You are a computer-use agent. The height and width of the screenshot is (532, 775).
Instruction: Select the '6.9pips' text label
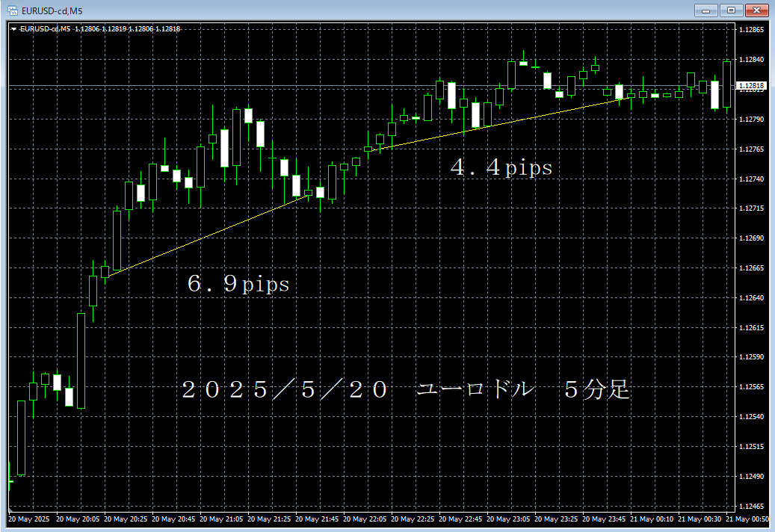click(x=238, y=283)
